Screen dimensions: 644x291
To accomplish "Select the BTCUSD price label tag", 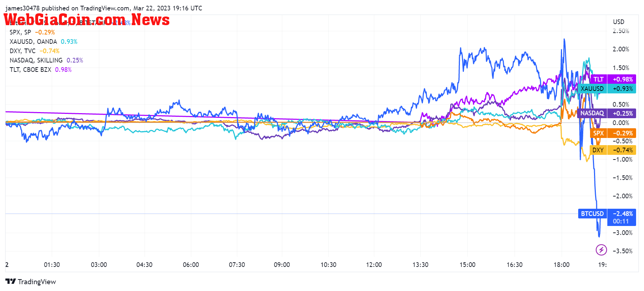I will (592, 214).
